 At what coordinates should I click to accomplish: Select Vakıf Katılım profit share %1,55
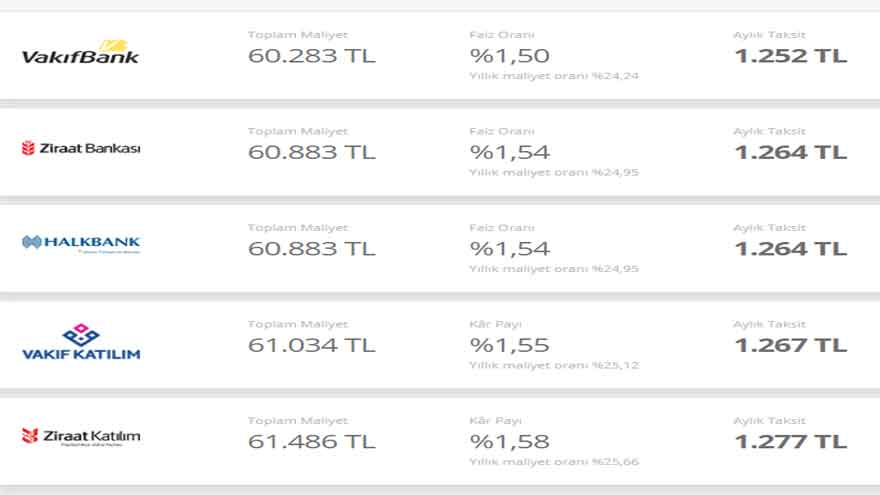click(x=510, y=345)
